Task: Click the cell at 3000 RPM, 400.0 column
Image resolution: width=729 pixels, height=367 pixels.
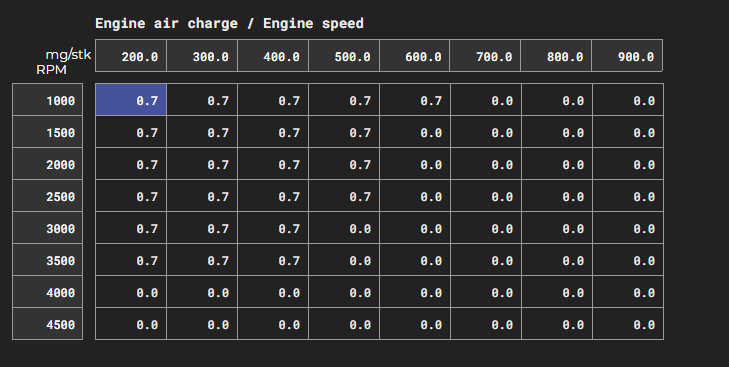Action: point(273,228)
